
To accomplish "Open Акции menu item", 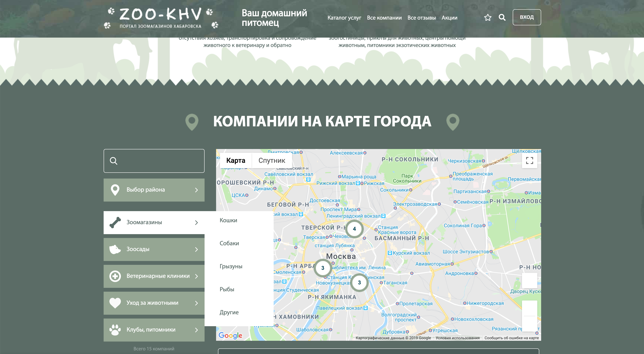I will coord(449,18).
